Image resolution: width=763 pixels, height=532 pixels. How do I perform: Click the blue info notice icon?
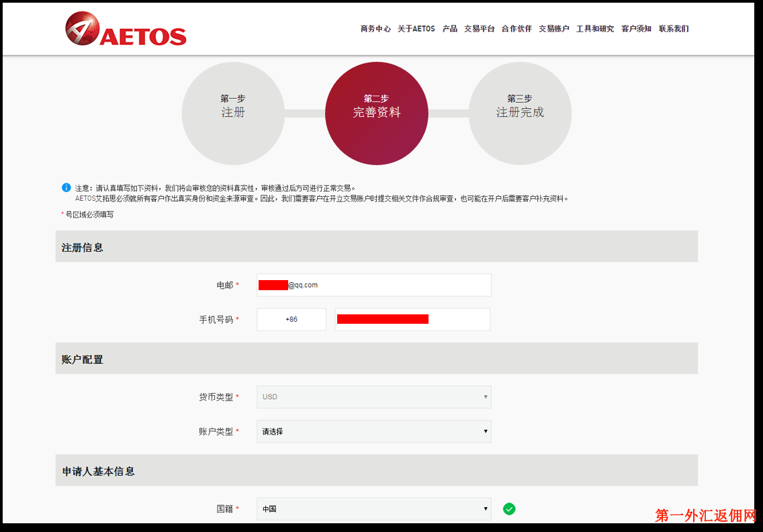(66, 187)
